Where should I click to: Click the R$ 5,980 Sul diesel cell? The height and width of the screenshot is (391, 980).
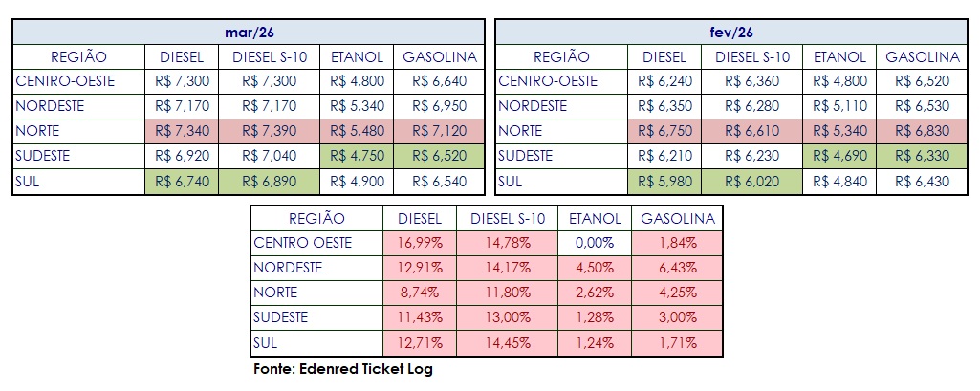[664, 181]
